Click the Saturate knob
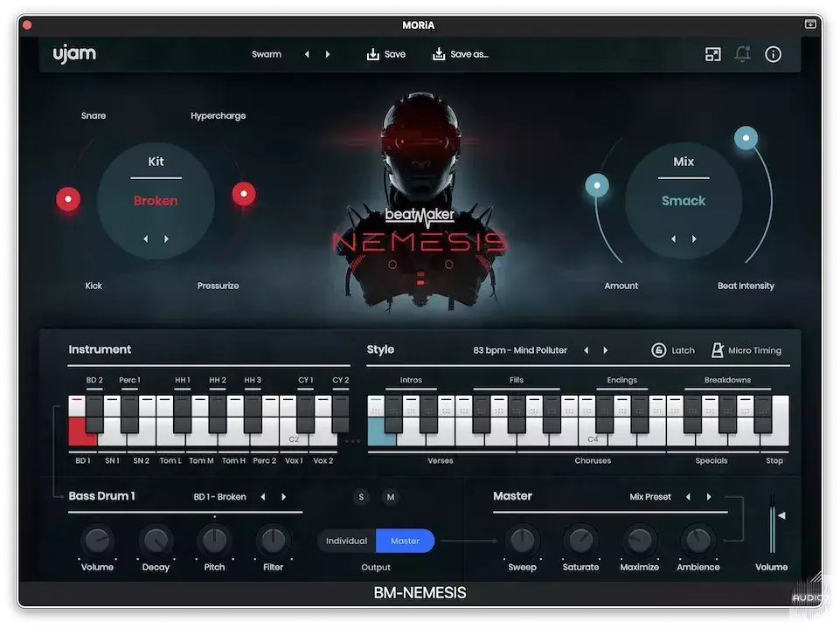The width and height of the screenshot is (840, 628). coord(580,541)
